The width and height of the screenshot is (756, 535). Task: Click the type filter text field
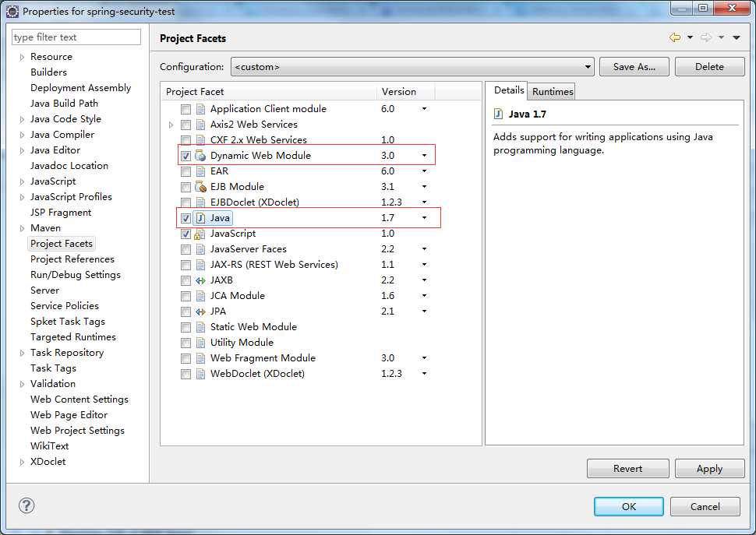(76, 37)
